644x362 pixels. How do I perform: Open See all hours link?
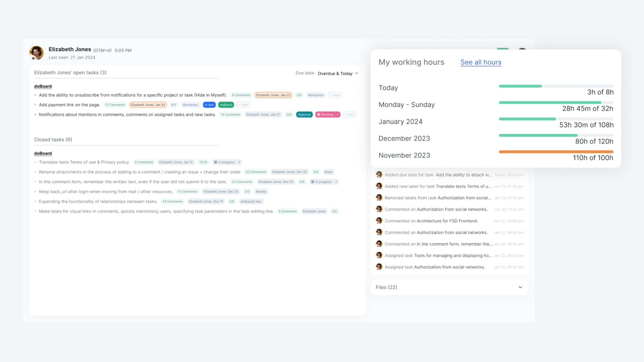coord(481,62)
